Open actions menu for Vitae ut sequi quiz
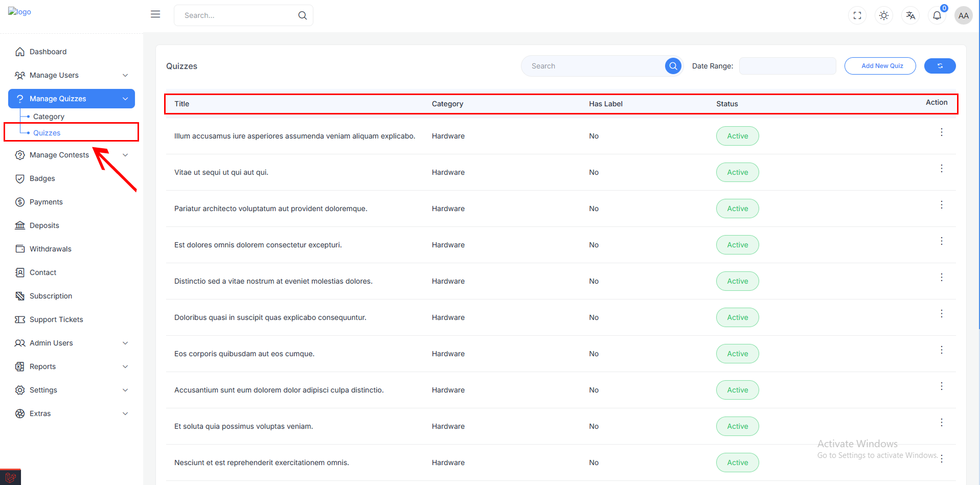The image size is (980, 485). click(941, 169)
